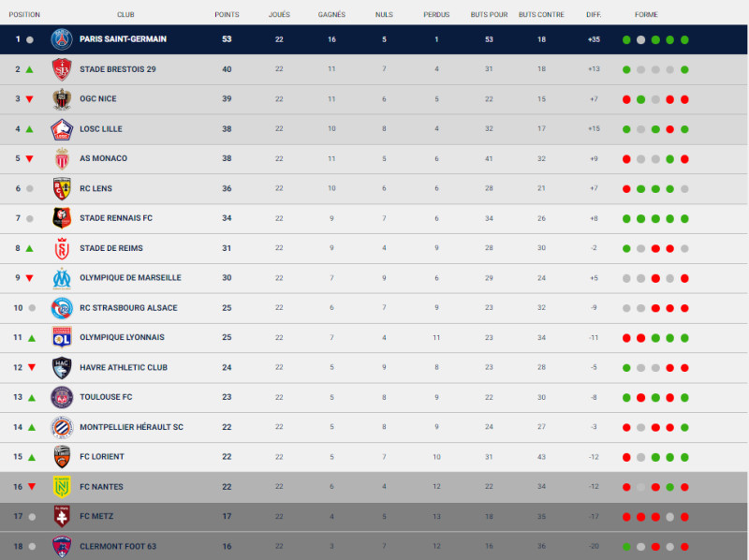749x560 pixels.
Task: Click the Paris Saint-Germain club crest
Action: click(x=62, y=39)
